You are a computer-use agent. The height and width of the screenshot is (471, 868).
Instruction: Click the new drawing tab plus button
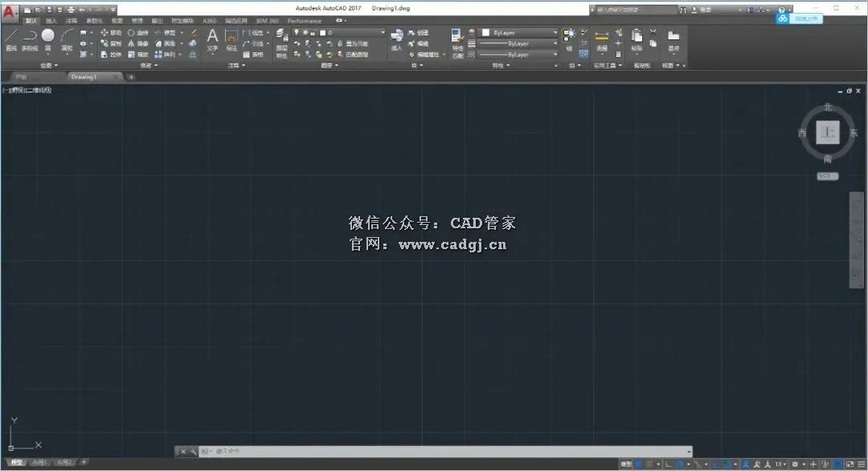click(x=131, y=77)
